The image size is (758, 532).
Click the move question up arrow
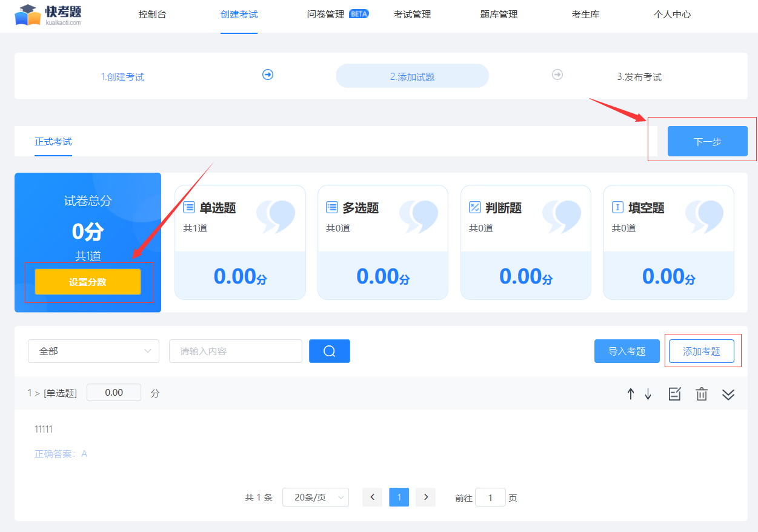point(630,394)
